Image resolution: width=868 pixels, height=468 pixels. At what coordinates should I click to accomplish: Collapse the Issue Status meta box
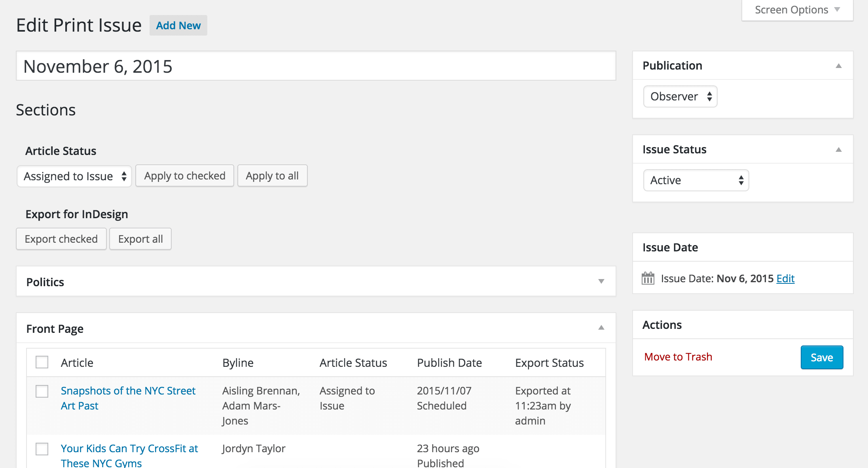tap(838, 149)
